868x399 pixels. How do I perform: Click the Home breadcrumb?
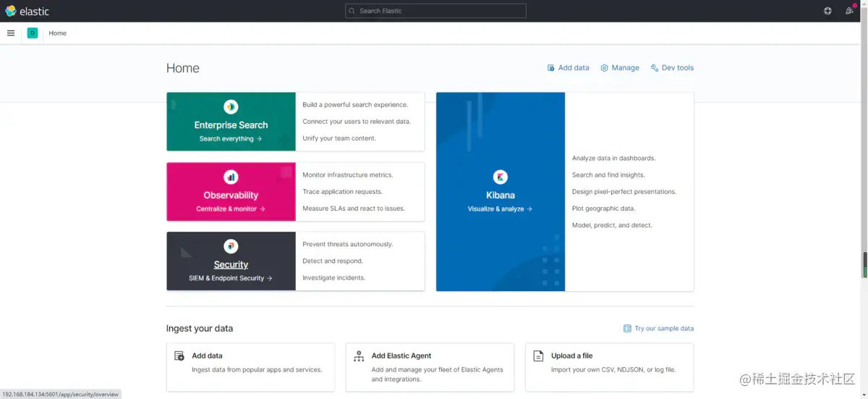(58, 33)
